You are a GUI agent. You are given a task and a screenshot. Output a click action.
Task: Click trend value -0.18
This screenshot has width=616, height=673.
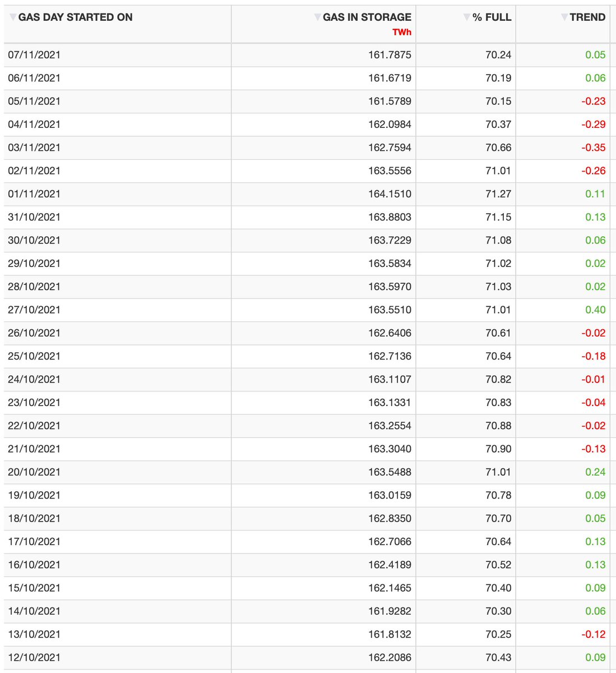click(x=594, y=356)
